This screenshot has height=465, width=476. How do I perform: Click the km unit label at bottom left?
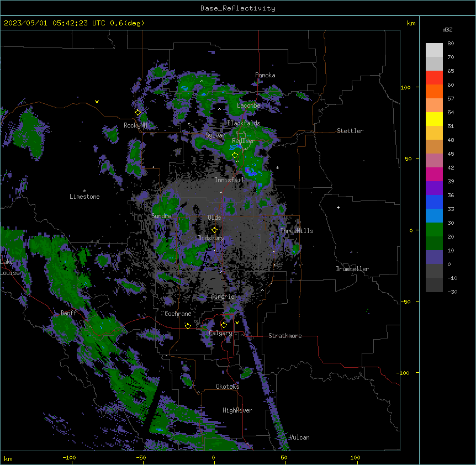point(8,459)
